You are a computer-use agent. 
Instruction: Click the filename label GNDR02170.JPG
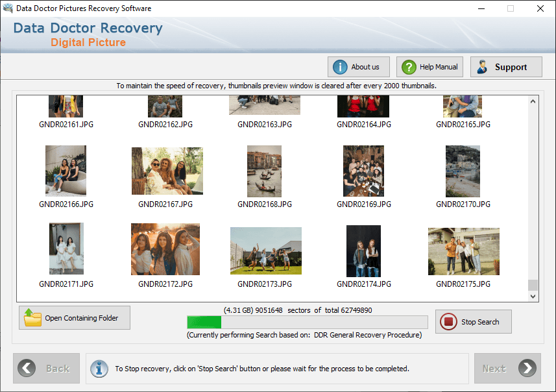click(463, 204)
